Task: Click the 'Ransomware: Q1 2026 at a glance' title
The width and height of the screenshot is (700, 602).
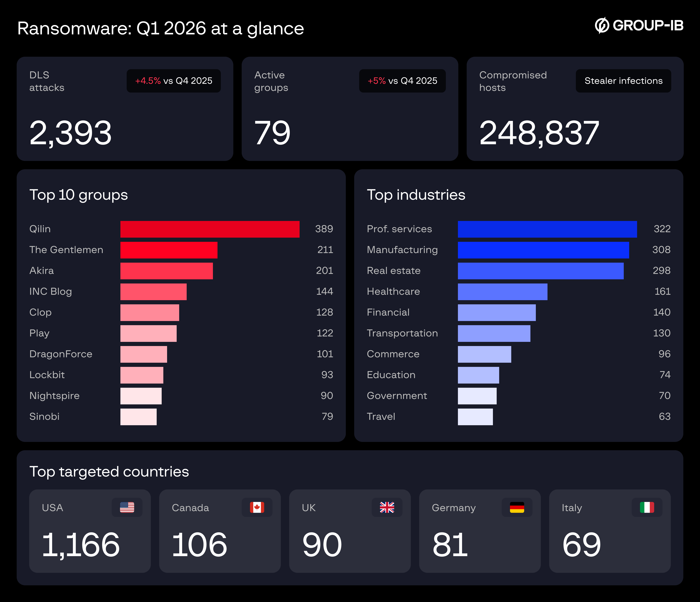Action: coord(160,28)
